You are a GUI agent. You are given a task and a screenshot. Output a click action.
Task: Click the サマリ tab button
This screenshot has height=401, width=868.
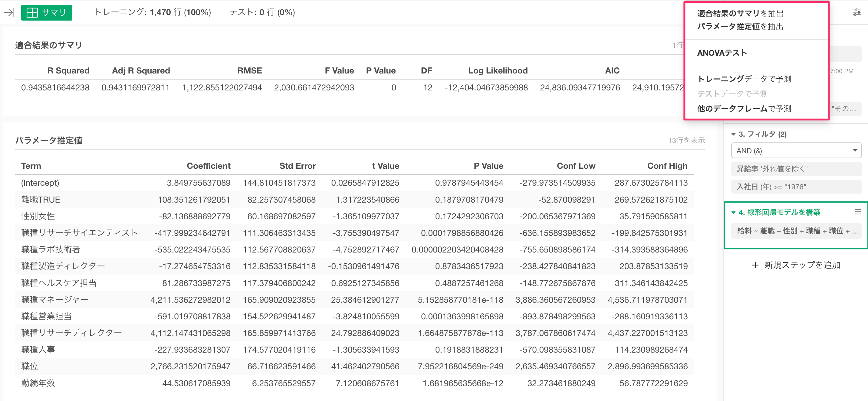47,12
